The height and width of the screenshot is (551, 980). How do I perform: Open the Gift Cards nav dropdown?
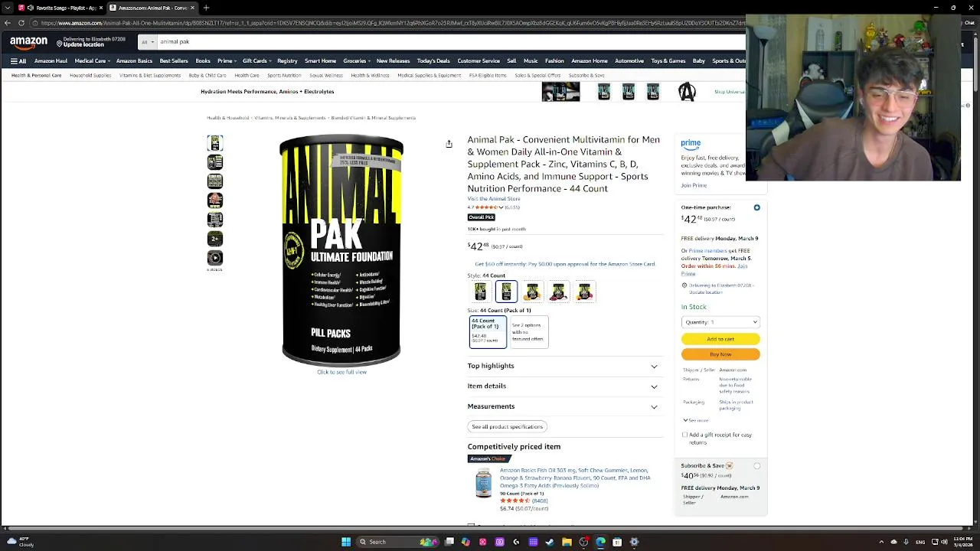pos(256,61)
